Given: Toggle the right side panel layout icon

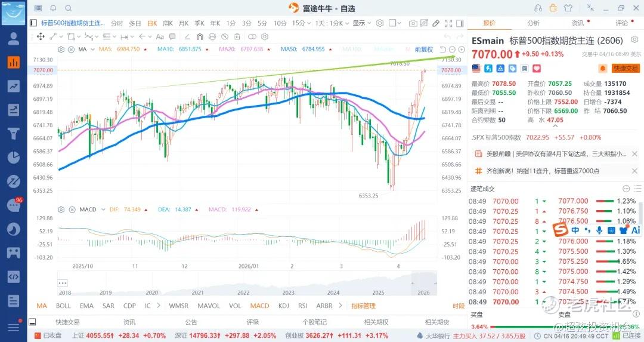Looking at the screenshot, I should pyautogui.click(x=460, y=23).
